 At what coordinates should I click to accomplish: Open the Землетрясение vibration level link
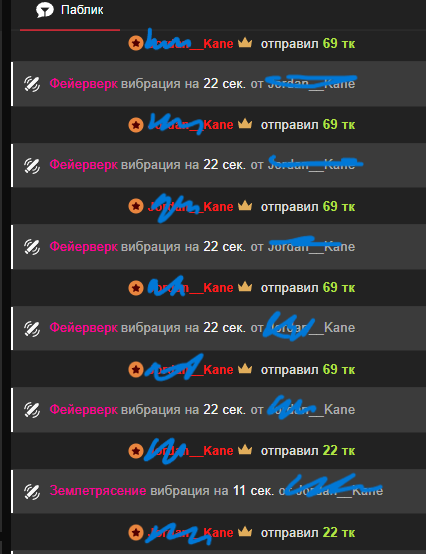[x=98, y=491]
